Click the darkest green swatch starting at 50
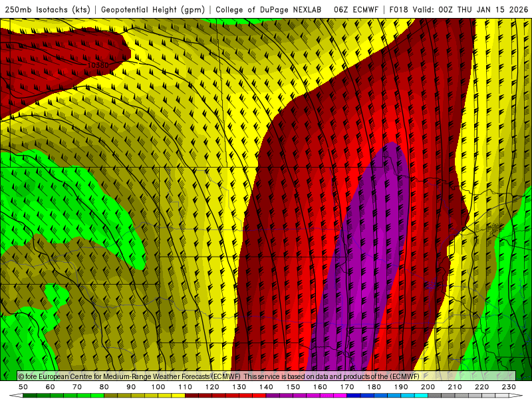 [29, 396]
